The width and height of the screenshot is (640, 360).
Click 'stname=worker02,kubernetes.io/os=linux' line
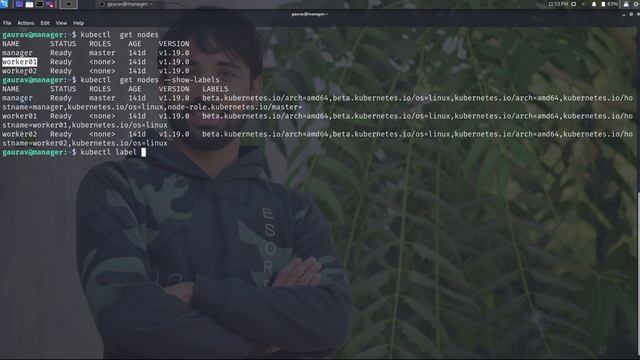point(84,143)
